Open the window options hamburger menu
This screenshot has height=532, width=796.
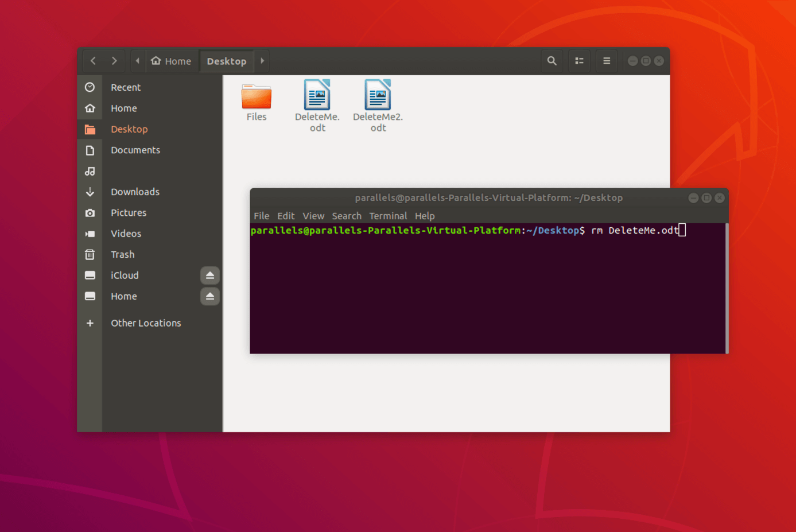(606, 61)
